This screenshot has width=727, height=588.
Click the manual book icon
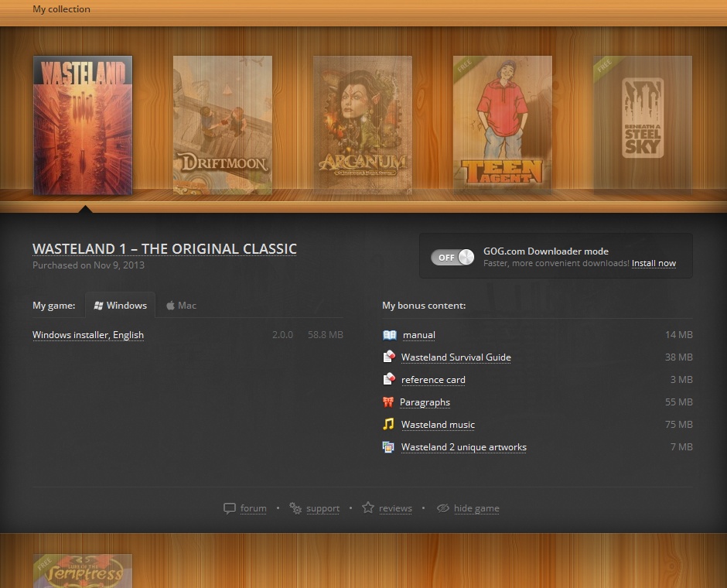point(390,335)
